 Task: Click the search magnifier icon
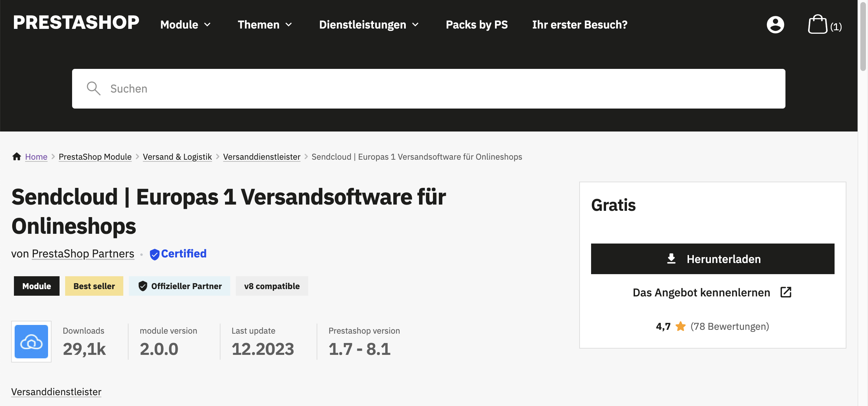pos(93,88)
